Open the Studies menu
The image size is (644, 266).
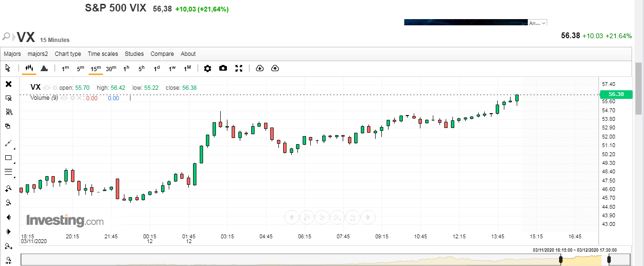(134, 54)
